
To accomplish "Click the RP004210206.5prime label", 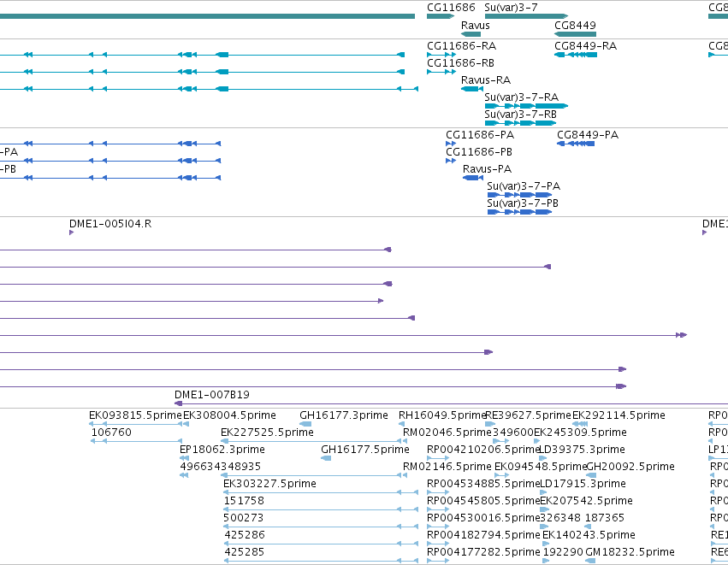I will click(483, 450).
